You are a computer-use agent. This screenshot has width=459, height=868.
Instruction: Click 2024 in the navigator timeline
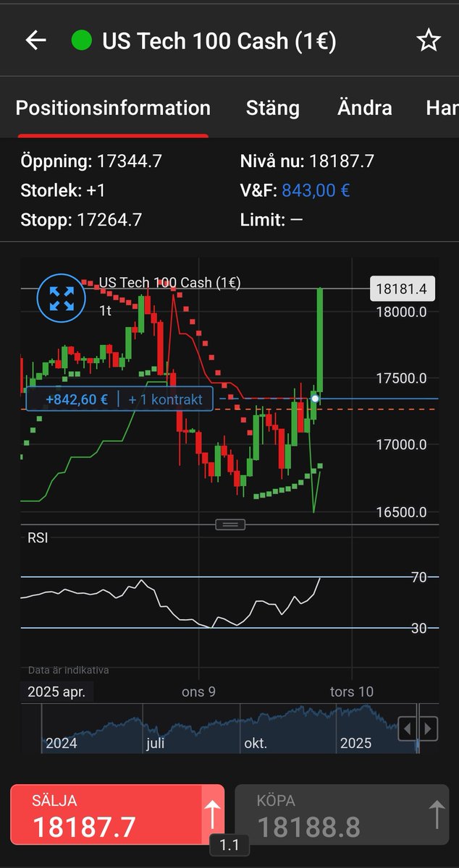pos(62,743)
